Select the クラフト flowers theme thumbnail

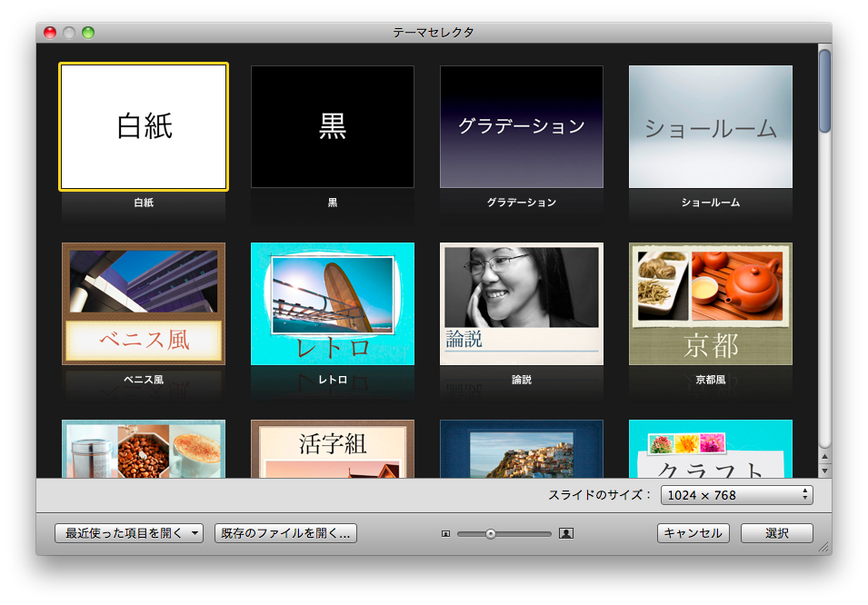[x=710, y=449]
